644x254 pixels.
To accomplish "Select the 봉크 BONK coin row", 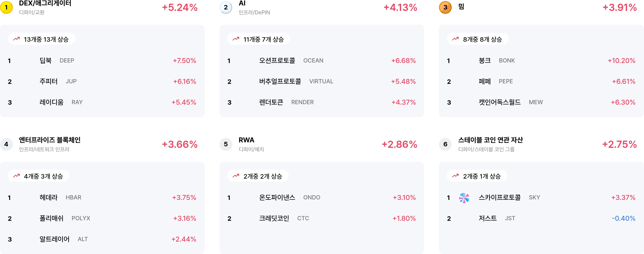I will coord(541,61).
